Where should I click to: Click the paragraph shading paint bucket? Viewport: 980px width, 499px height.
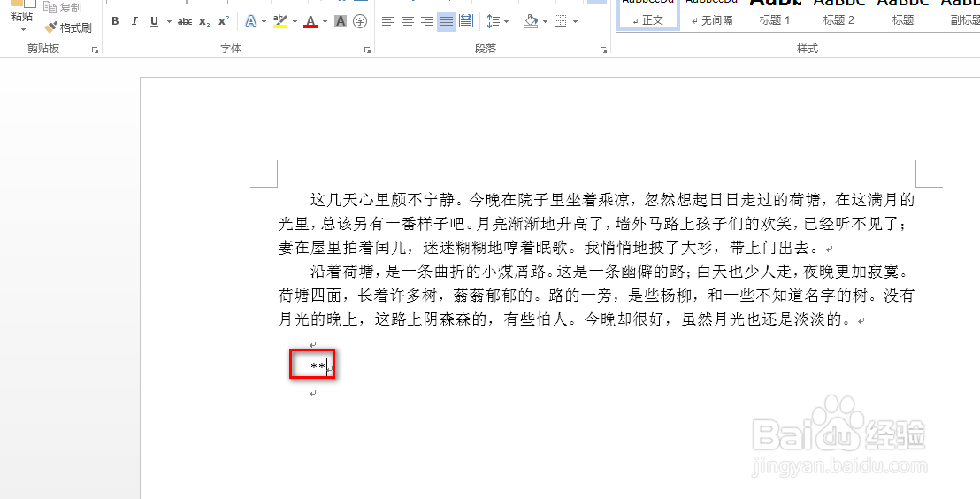click(532, 22)
